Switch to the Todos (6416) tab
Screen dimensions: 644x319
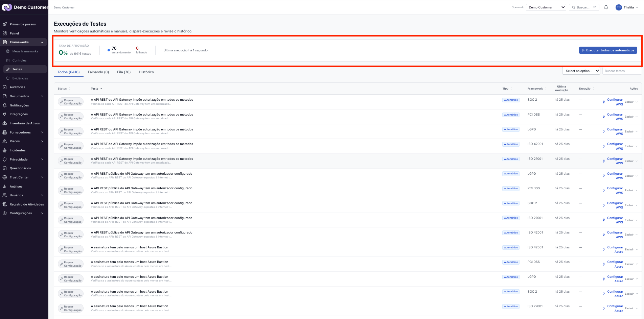tap(69, 72)
